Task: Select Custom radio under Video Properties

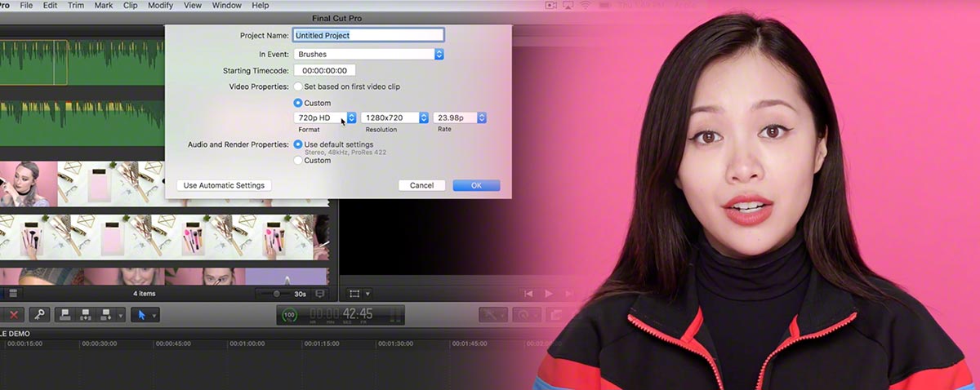Action: pyautogui.click(x=298, y=103)
